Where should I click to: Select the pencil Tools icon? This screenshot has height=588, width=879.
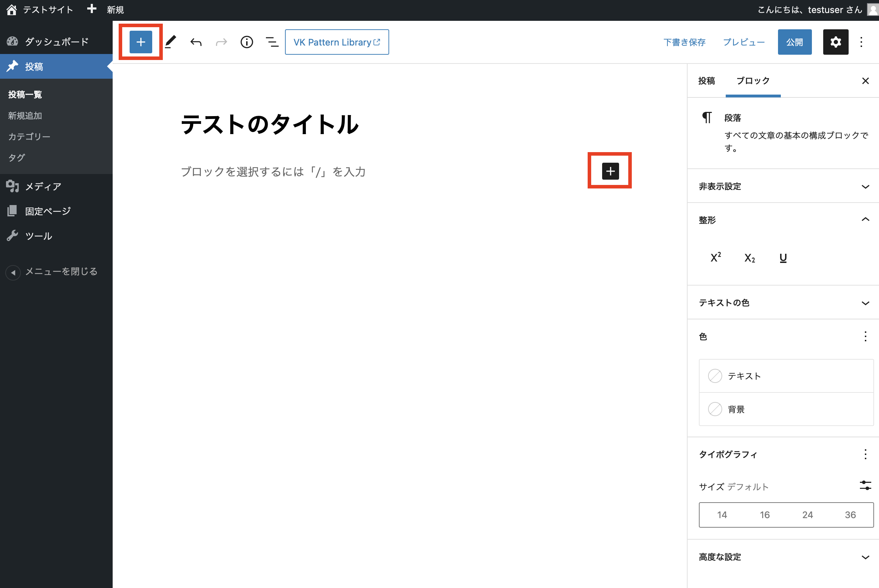[171, 42]
